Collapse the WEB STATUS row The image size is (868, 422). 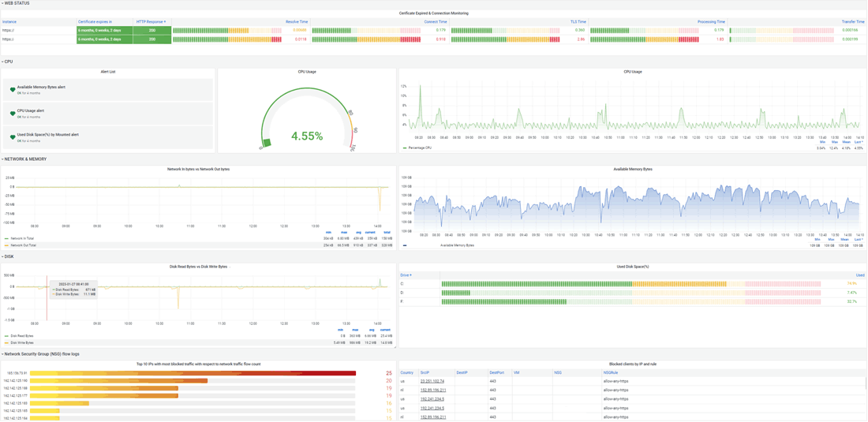(x=17, y=4)
